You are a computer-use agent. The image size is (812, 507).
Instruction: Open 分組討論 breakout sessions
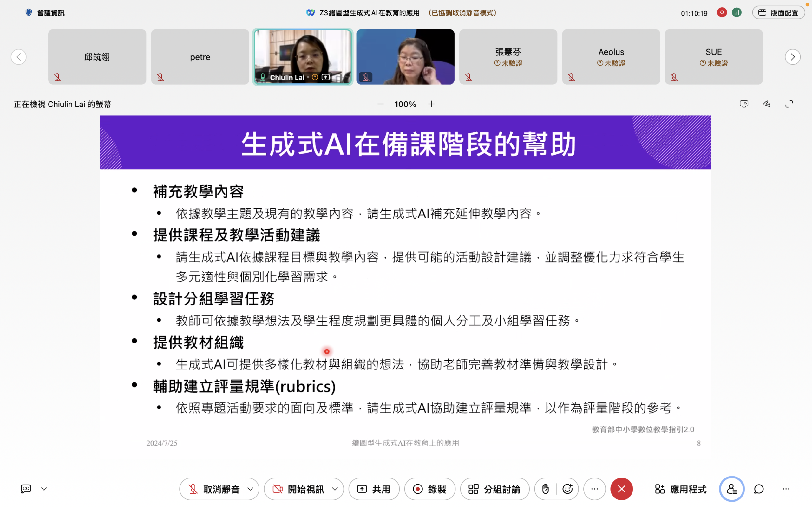click(x=494, y=489)
